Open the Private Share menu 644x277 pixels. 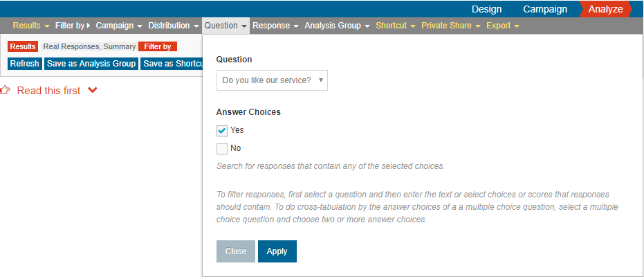tap(451, 26)
